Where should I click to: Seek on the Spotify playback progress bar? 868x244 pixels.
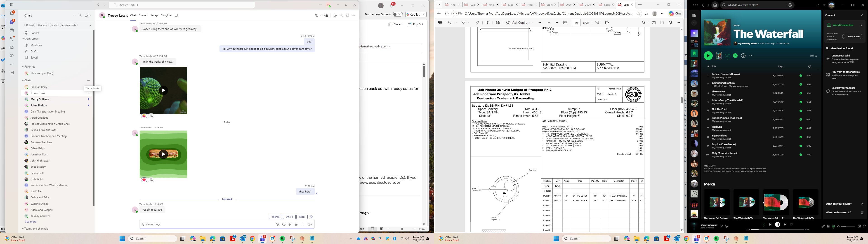pyautogui.click(x=777, y=229)
